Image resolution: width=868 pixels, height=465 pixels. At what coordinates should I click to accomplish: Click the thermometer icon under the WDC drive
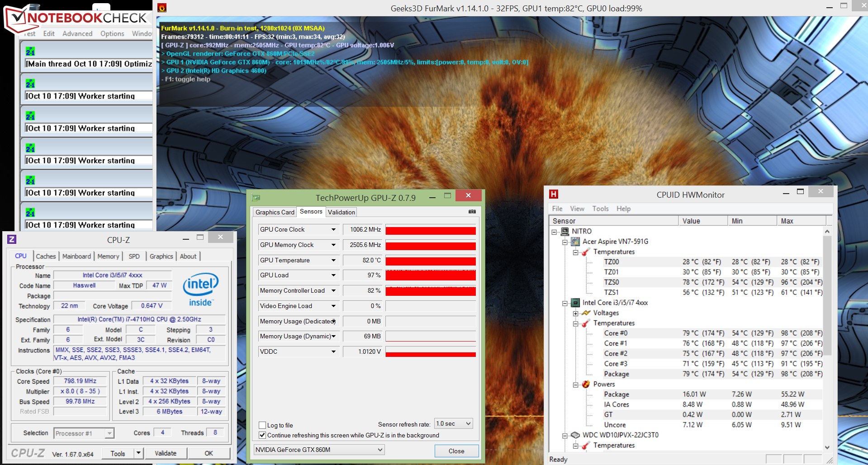(x=586, y=445)
